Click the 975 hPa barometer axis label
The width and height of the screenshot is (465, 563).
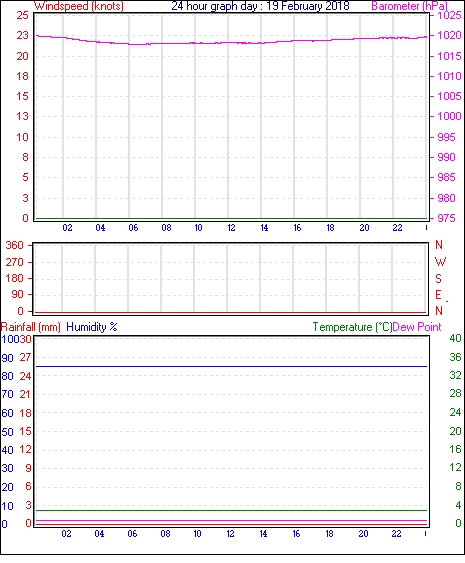click(x=446, y=218)
